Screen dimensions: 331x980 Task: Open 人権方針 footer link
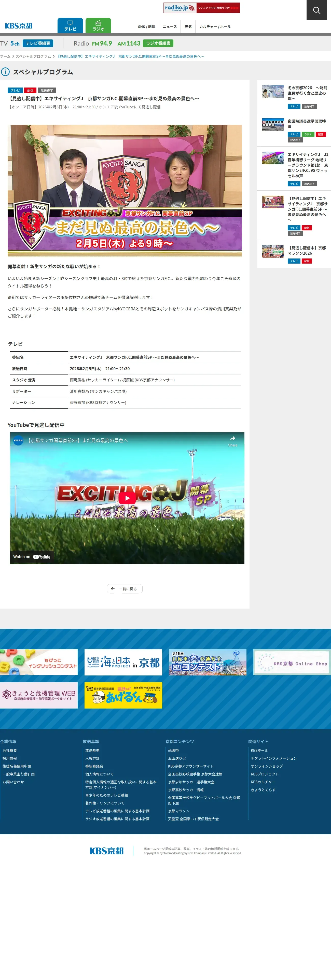pos(92,758)
